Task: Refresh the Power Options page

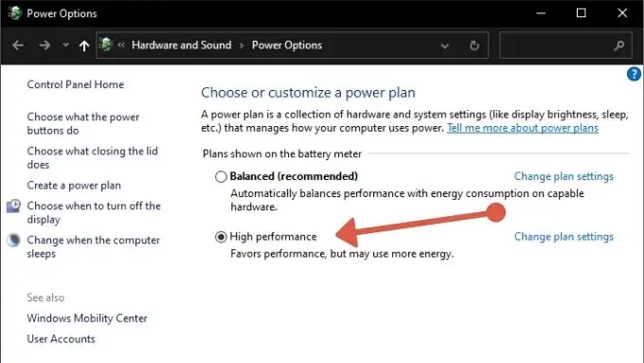Action: pos(474,45)
